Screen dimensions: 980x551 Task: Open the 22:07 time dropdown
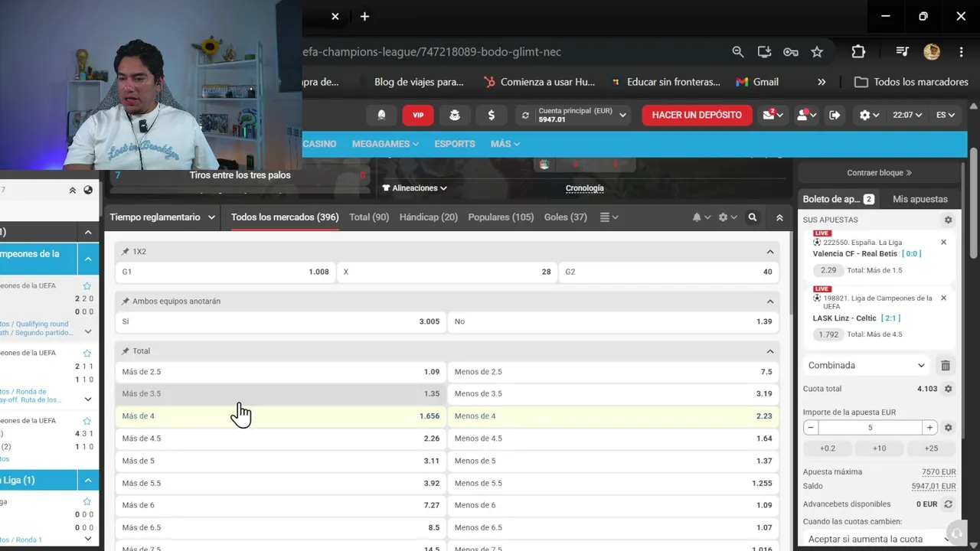click(907, 115)
